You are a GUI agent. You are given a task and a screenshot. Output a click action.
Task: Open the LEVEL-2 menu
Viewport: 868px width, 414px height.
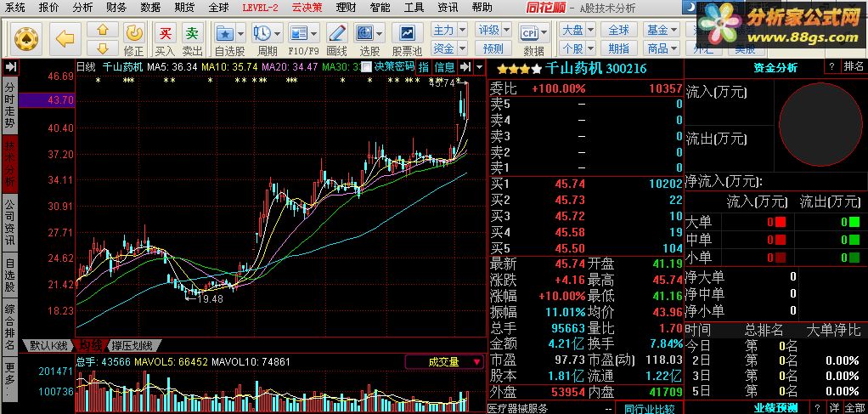coord(260,7)
